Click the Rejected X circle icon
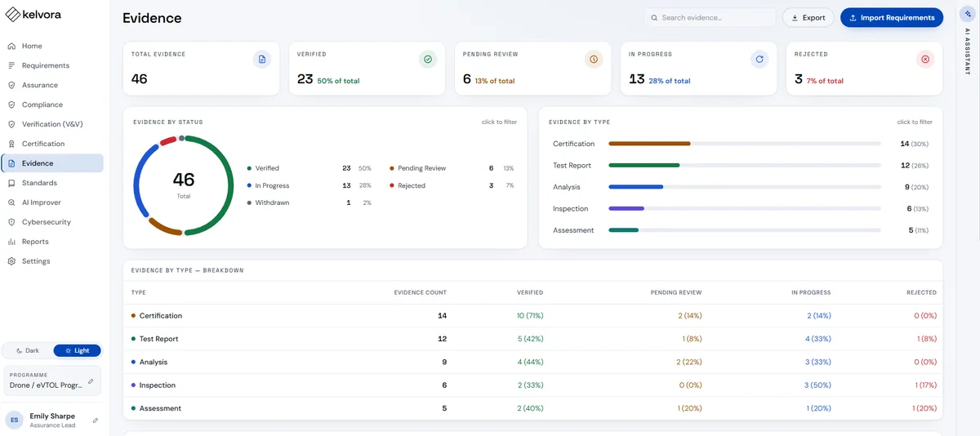 coord(925,59)
